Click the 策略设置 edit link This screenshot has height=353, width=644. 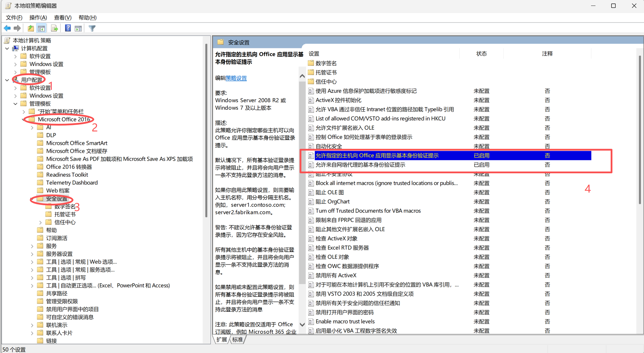(x=236, y=78)
